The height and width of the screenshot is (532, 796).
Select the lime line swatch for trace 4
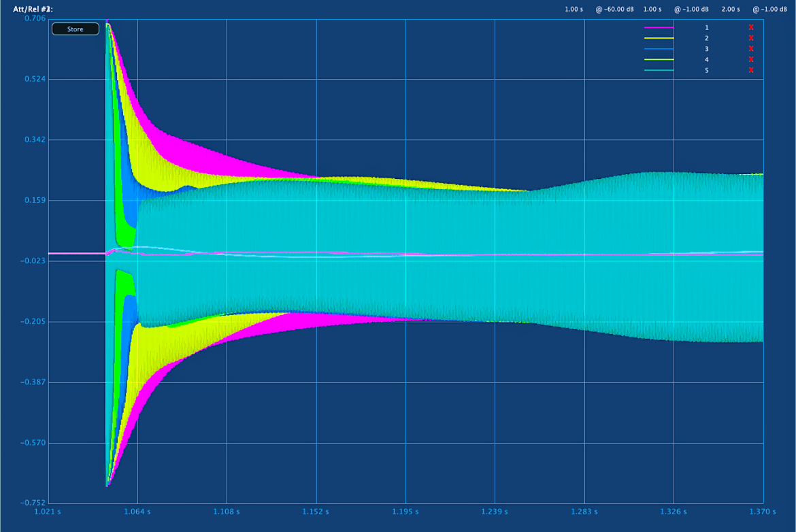tap(659, 59)
